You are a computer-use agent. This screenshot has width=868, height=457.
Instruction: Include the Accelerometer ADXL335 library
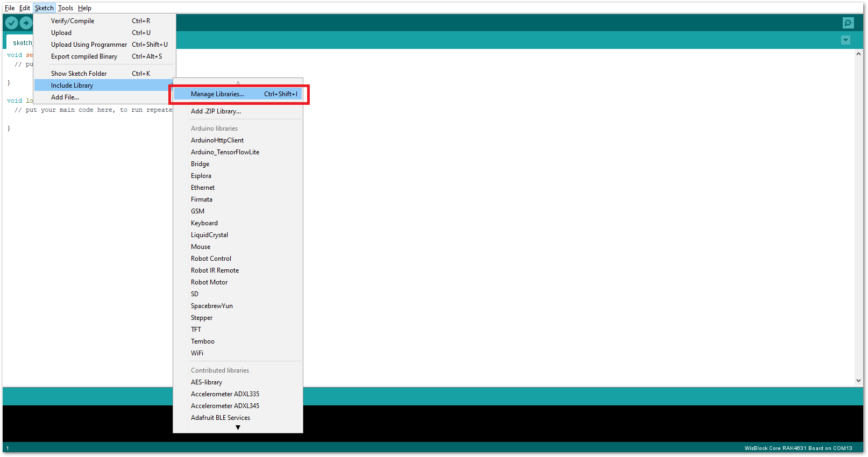click(x=238, y=394)
